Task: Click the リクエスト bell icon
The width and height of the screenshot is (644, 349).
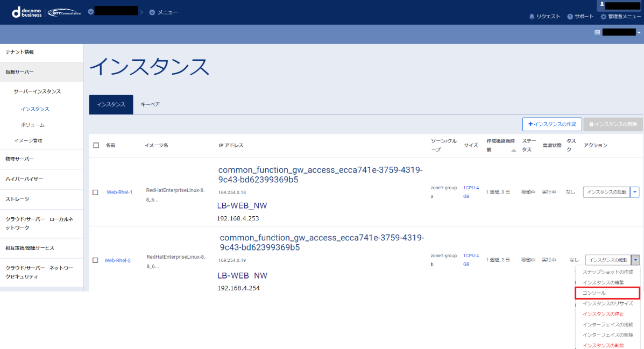Action: 532,17
